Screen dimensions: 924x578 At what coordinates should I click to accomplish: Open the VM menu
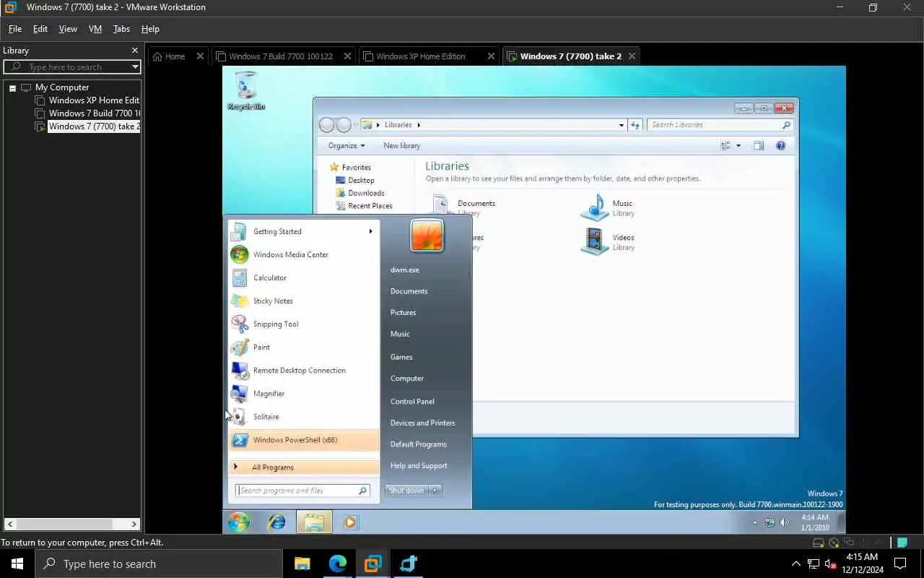[95, 29]
